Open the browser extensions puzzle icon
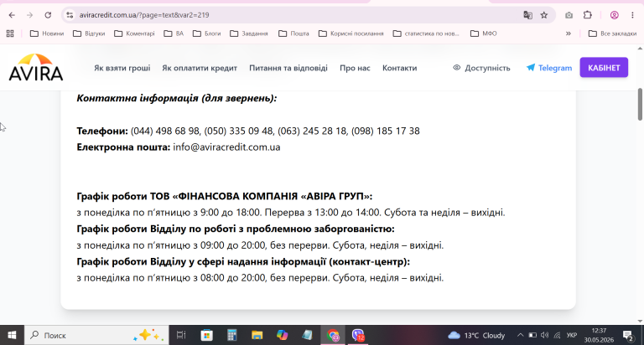Screen dimensions: 644x345 (588, 15)
